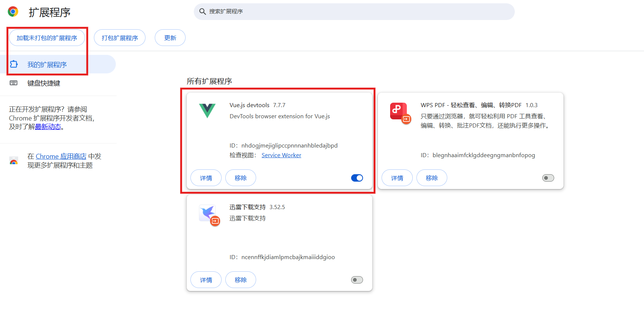
Task: Click the Chrome Web Store icon
Action: [14, 161]
